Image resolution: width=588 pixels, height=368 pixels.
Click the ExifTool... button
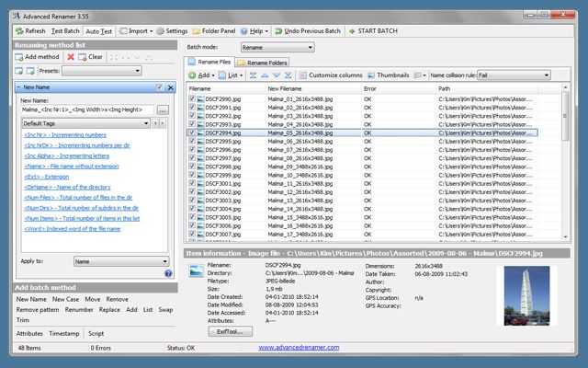[x=231, y=331]
